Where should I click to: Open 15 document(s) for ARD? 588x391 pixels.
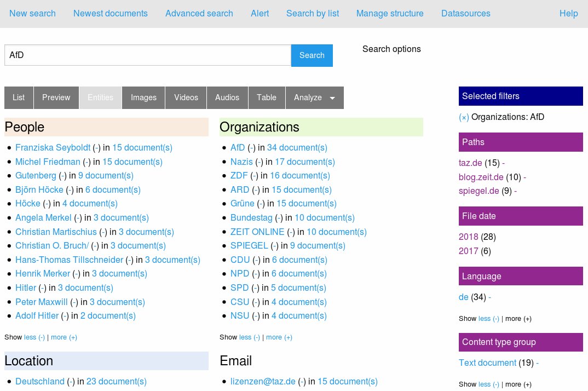[302, 189]
